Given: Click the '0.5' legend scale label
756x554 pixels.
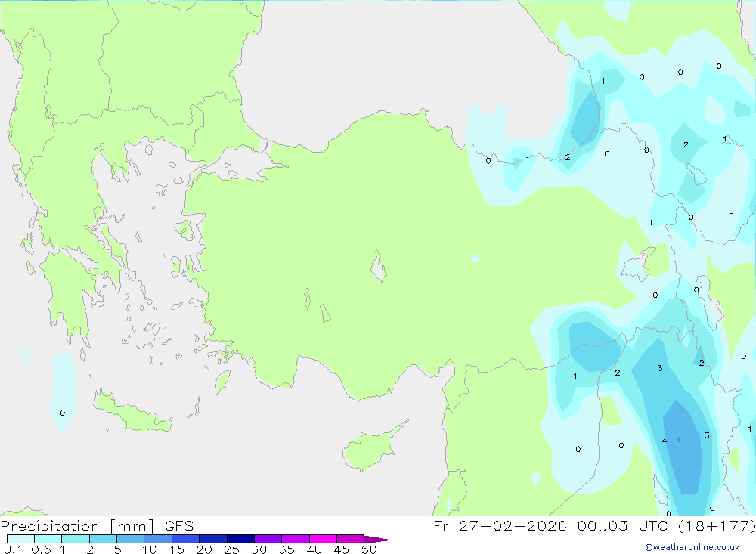Looking at the screenshot, I should pos(41,549).
